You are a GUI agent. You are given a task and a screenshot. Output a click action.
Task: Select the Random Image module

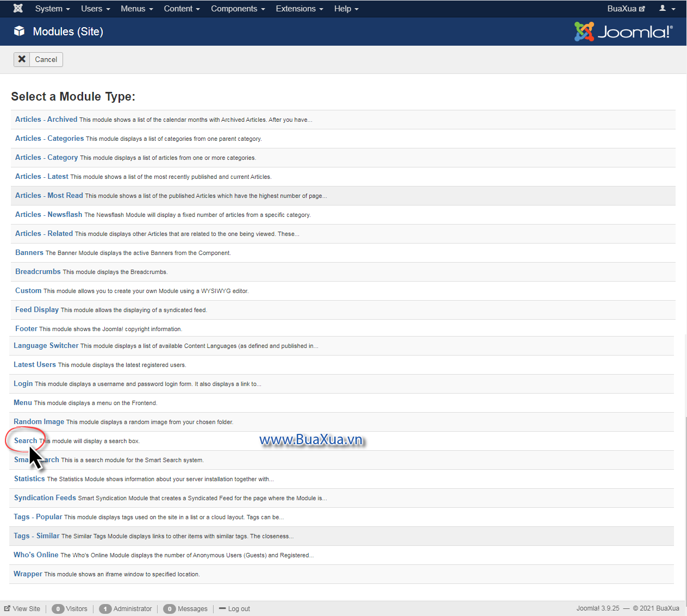pos(39,421)
